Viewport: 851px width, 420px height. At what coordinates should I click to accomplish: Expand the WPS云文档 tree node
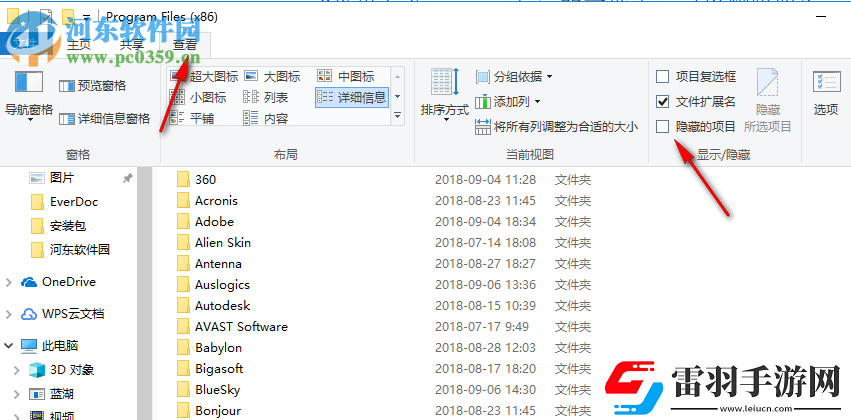click(x=9, y=314)
